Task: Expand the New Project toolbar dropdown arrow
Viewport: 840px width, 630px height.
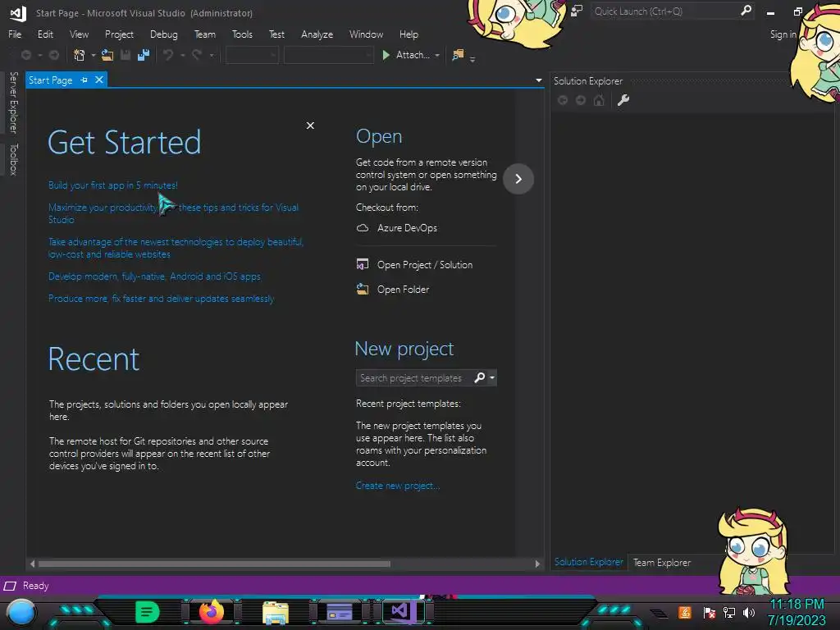Action: click(x=94, y=55)
